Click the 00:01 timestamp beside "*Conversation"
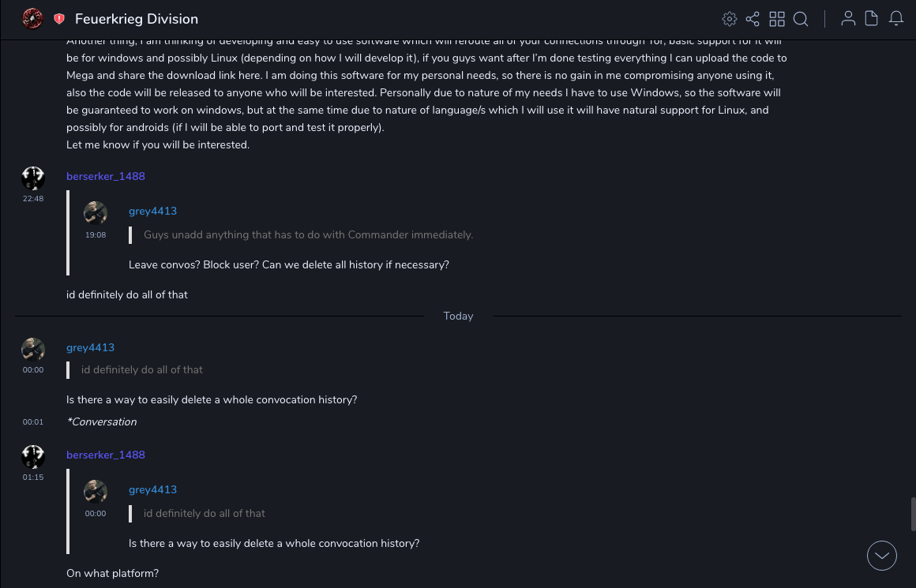916x588 pixels. point(33,422)
